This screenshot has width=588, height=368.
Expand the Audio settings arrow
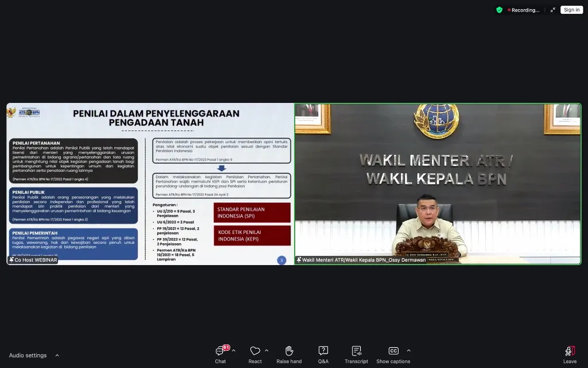pos(57,355)
